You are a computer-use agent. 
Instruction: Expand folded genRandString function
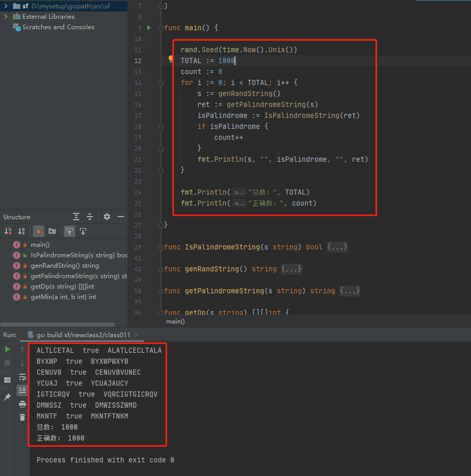click(161, 269)
